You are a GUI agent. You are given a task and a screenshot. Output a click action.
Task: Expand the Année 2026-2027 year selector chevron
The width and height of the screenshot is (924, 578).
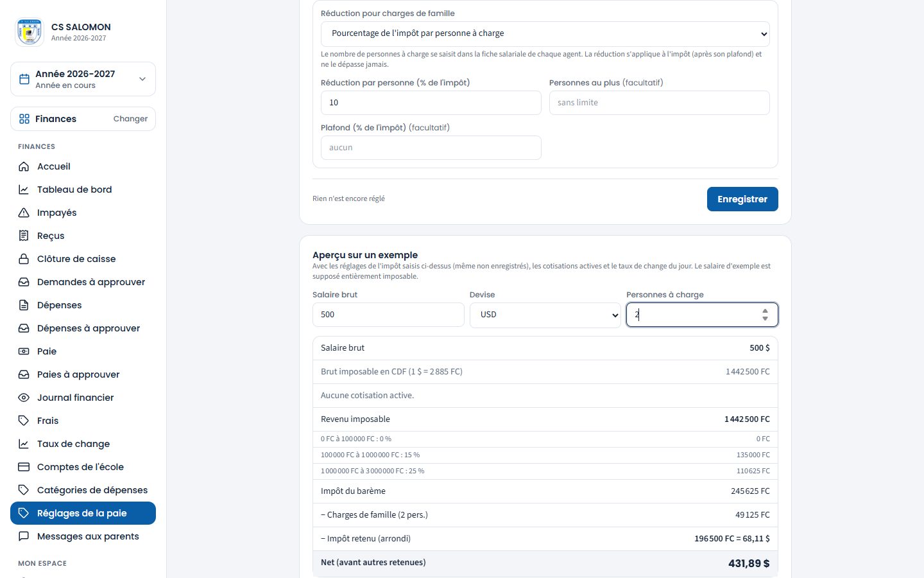point(142,79)
